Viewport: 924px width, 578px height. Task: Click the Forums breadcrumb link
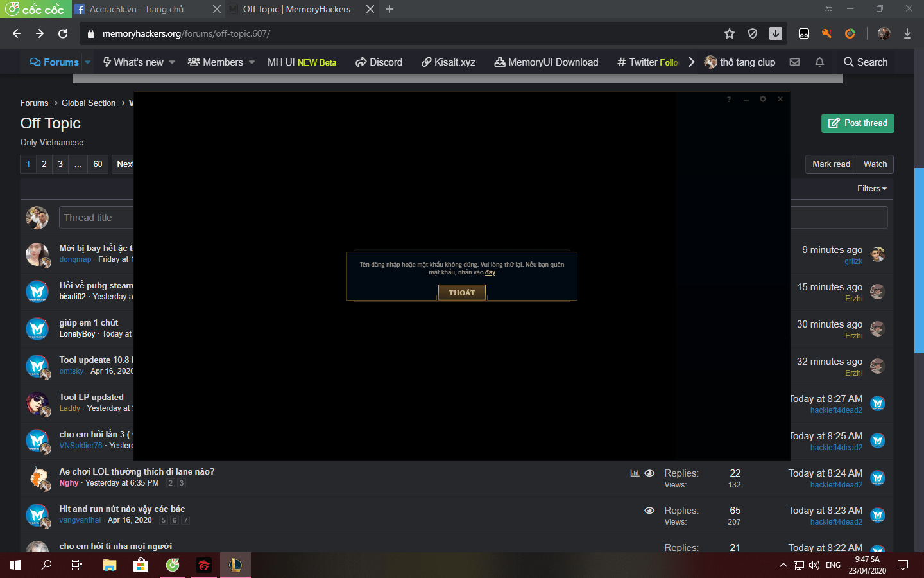tap(34, 103)
